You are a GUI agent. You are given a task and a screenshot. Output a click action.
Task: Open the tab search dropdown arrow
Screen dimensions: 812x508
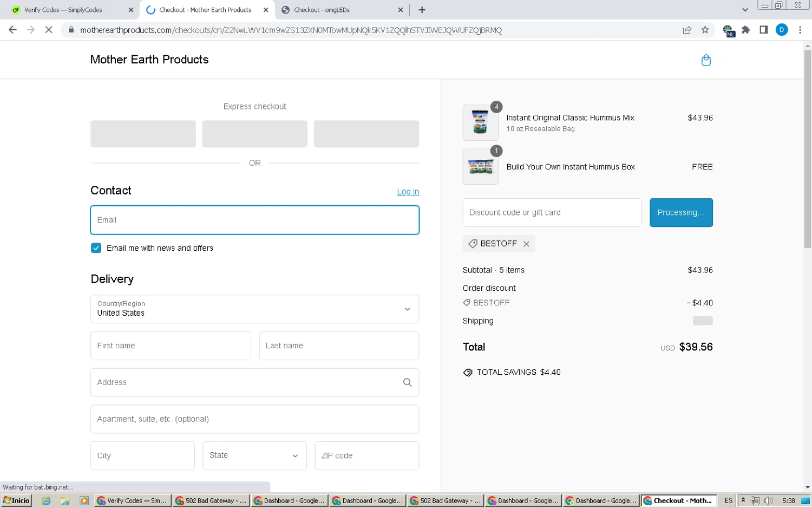(745, 10)
